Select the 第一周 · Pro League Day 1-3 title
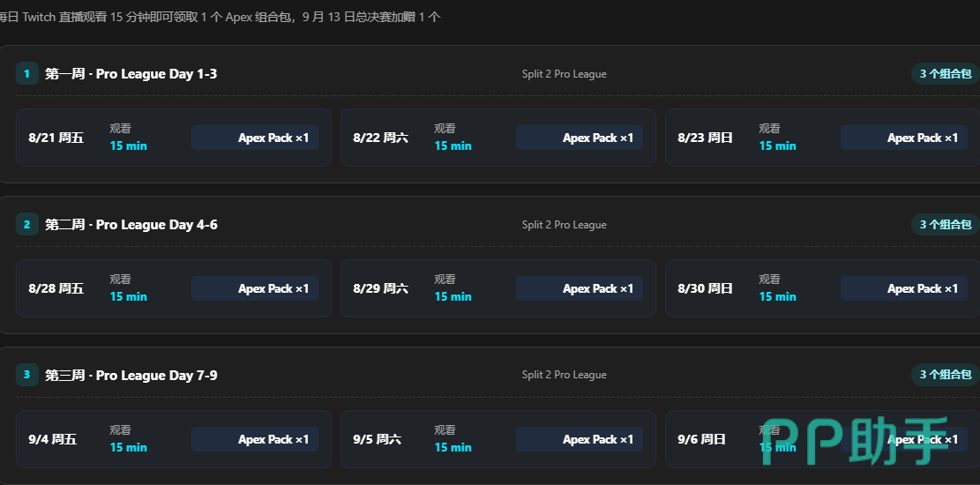980x485 pixels. tap(131, 74)
